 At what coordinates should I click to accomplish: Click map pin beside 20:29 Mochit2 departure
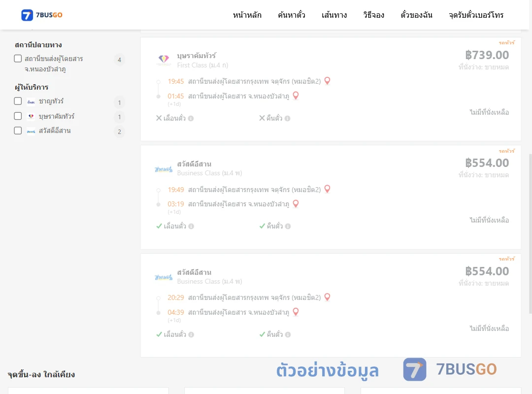[x=327, y=297]
